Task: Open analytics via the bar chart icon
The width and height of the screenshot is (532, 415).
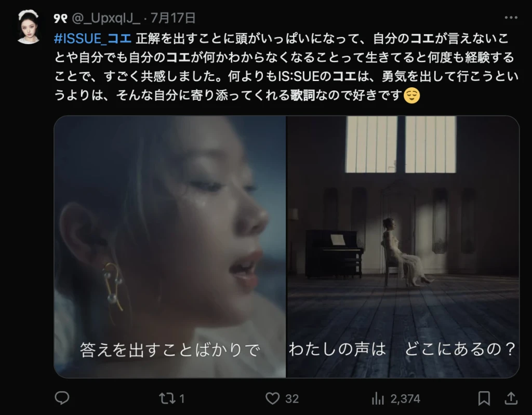Action: coord(378,398)
